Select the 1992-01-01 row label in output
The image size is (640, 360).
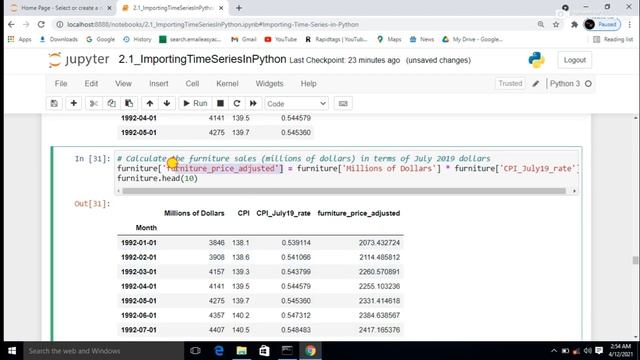(139, 243)
